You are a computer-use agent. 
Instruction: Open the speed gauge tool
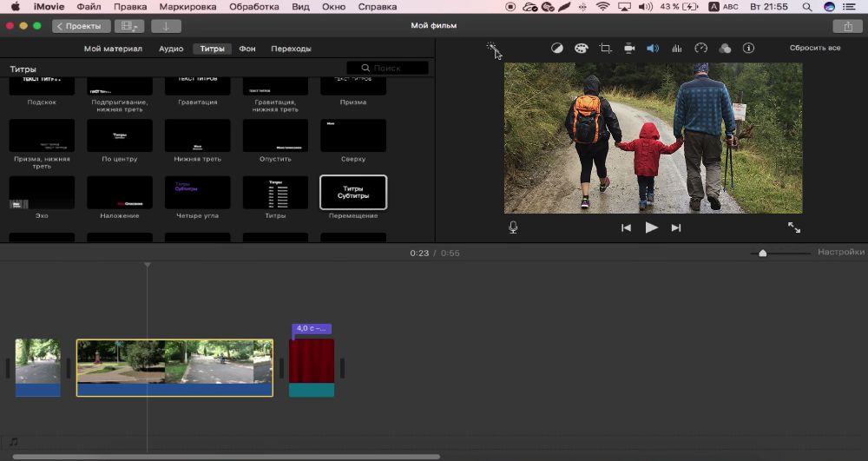[701, 49]
